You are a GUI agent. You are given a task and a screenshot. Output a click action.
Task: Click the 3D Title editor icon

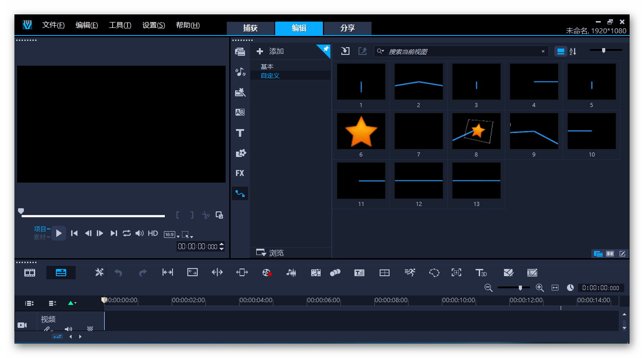click(x=481, y=273)
